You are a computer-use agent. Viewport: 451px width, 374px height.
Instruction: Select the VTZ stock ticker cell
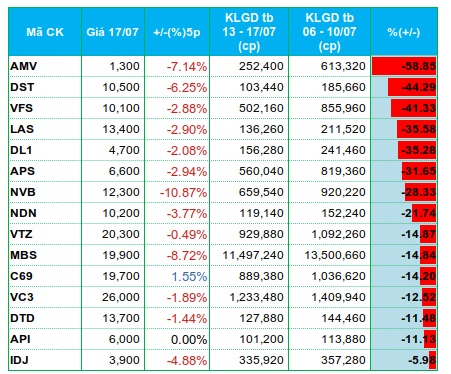(45, 234)
